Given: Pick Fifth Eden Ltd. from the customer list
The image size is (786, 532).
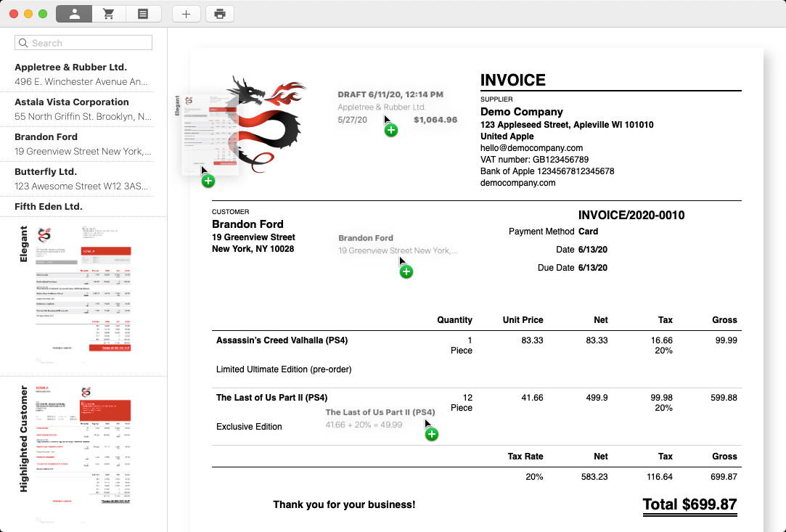Looking at the screenshot, I should point(83,207).
